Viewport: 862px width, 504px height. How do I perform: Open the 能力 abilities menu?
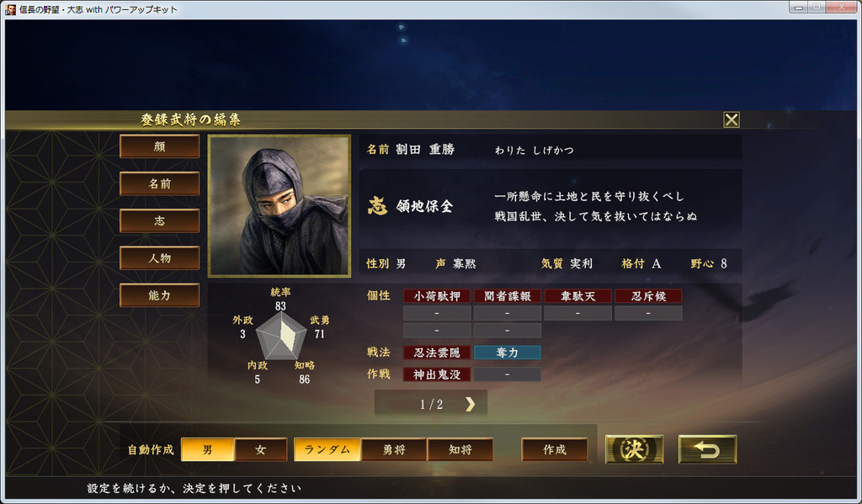159,295
